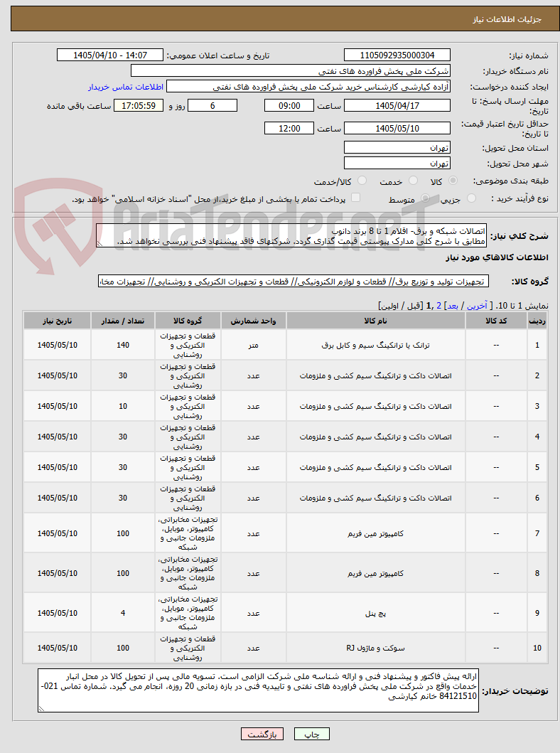The width and height of the screenshot is (560, 753).
Task: Click the نام کالا column header
Action: [x=376, y=321]
